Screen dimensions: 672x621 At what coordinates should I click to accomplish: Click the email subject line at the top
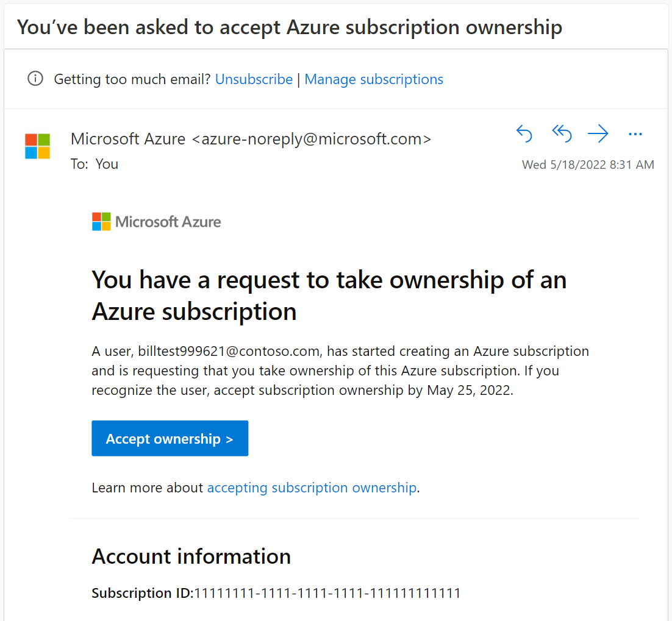coord(290,27)
